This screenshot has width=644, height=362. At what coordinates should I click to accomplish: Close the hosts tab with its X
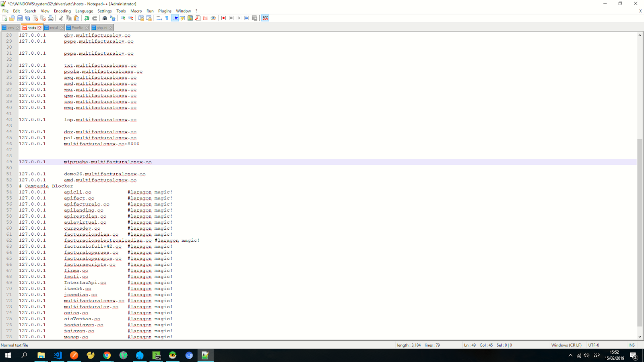[39, 28]
